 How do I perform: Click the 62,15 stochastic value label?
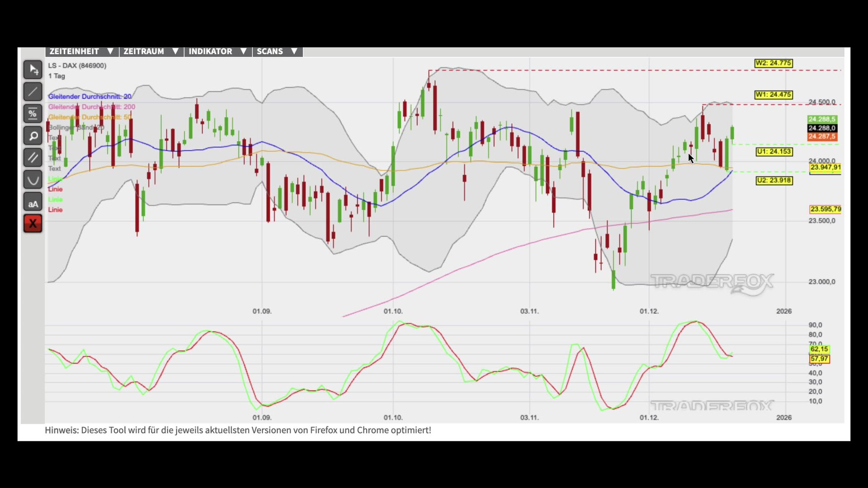pyautogui.click(x=819, y=349)
